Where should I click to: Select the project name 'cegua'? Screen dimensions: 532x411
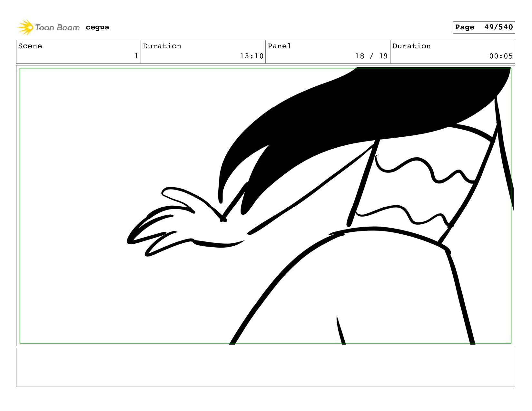[97, 27]
